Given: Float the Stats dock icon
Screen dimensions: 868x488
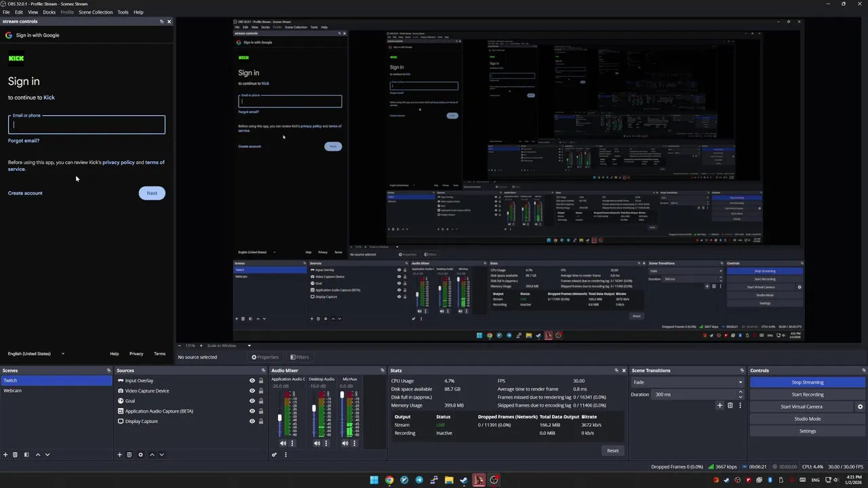Looking at the screenshot, I should pyautogui.click(x=616, y=371).
